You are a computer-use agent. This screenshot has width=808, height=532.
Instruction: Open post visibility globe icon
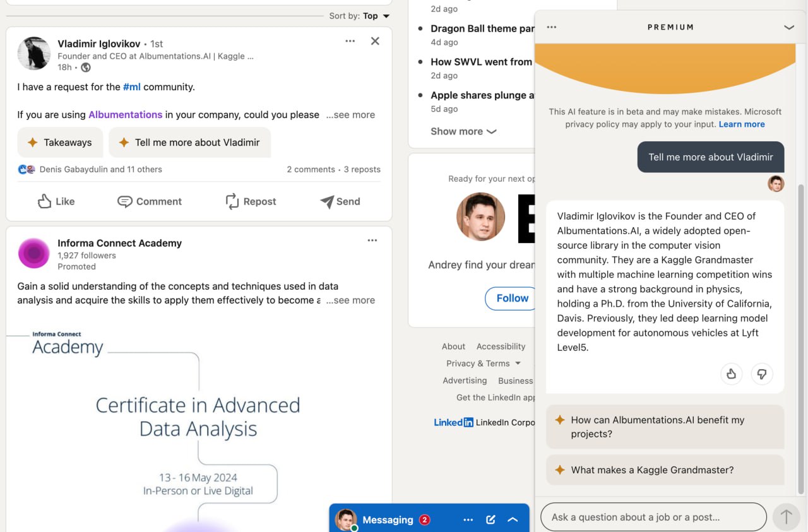[x=86, y=68]
